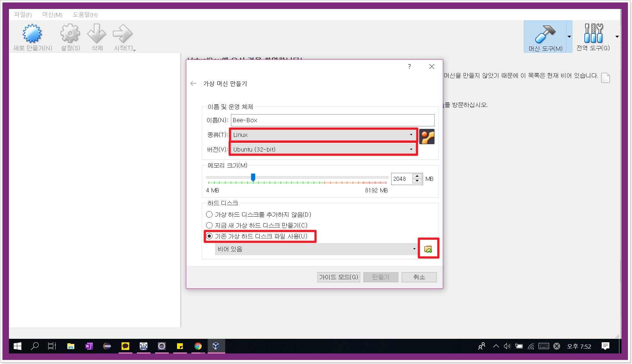This screenshot has width=632, height=364.
Task: Open the 파일(F) menu
Action: coord(23,15)
